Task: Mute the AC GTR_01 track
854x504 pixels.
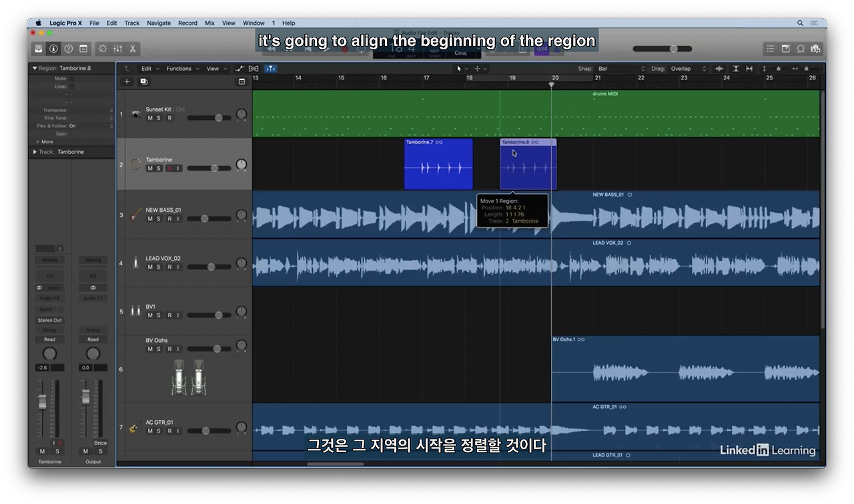Action: click(x=150, y=431)
